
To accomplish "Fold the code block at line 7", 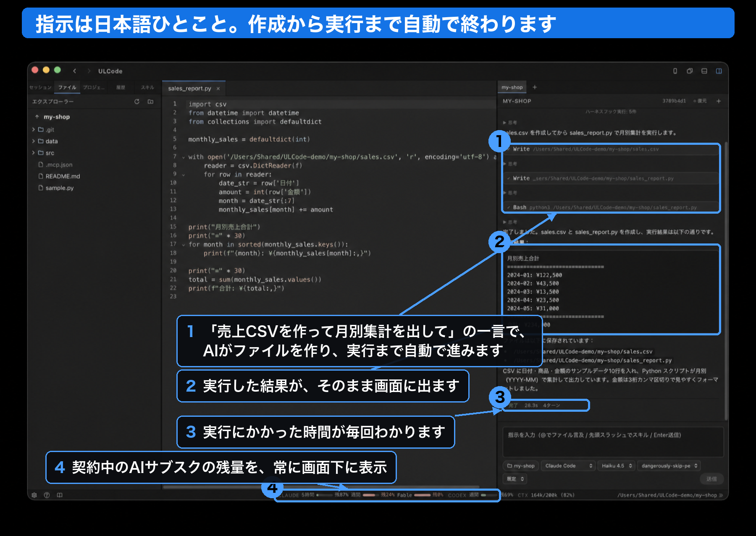I will (x=184, y=157).
